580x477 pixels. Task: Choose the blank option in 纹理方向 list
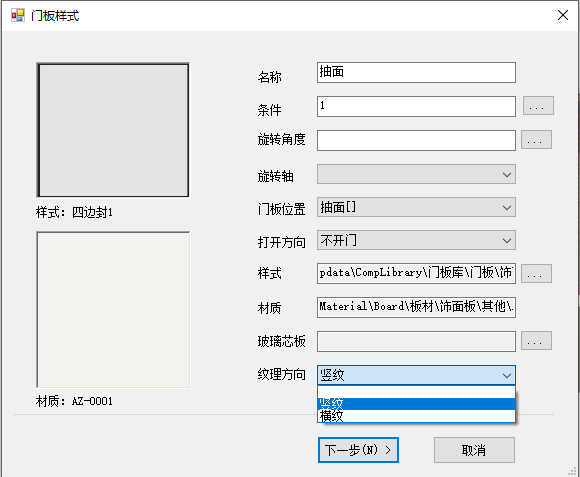[416, 392]
